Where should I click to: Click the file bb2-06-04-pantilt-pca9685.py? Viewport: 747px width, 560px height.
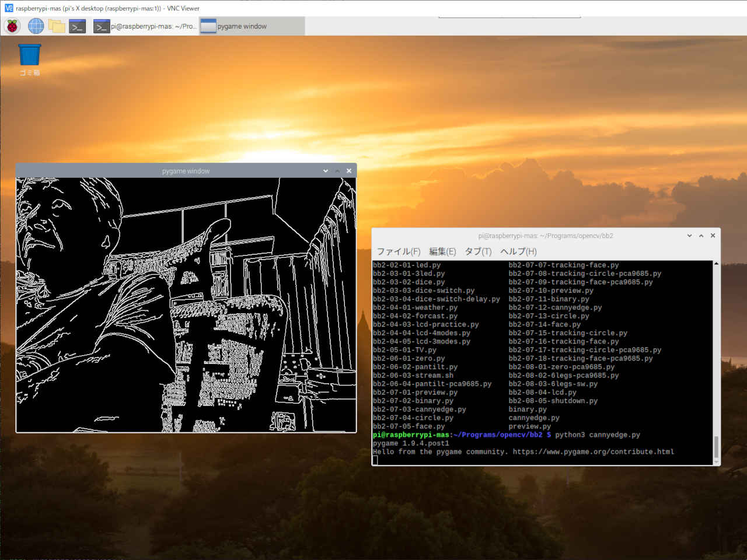[x=432, y=384]
